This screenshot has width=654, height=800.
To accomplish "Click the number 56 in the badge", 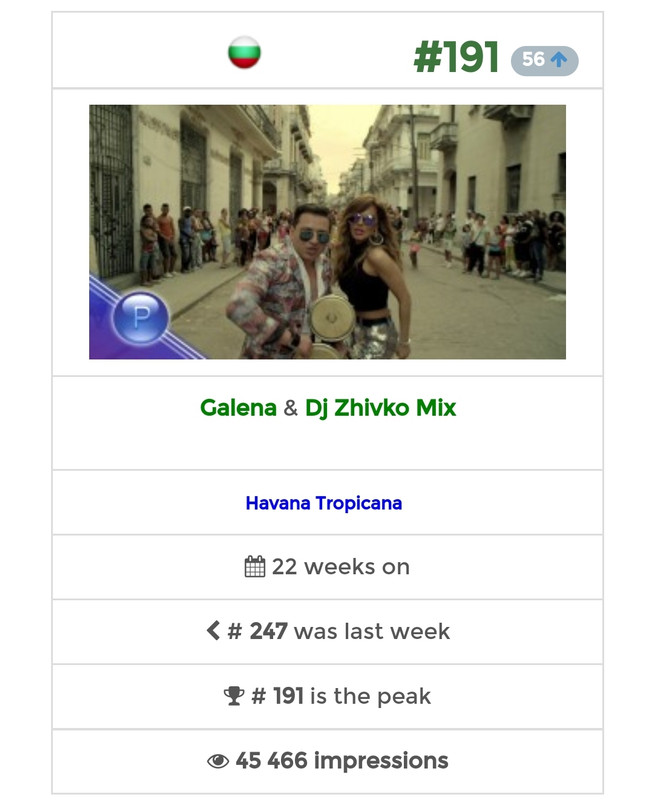I will [x=534, y=59].
